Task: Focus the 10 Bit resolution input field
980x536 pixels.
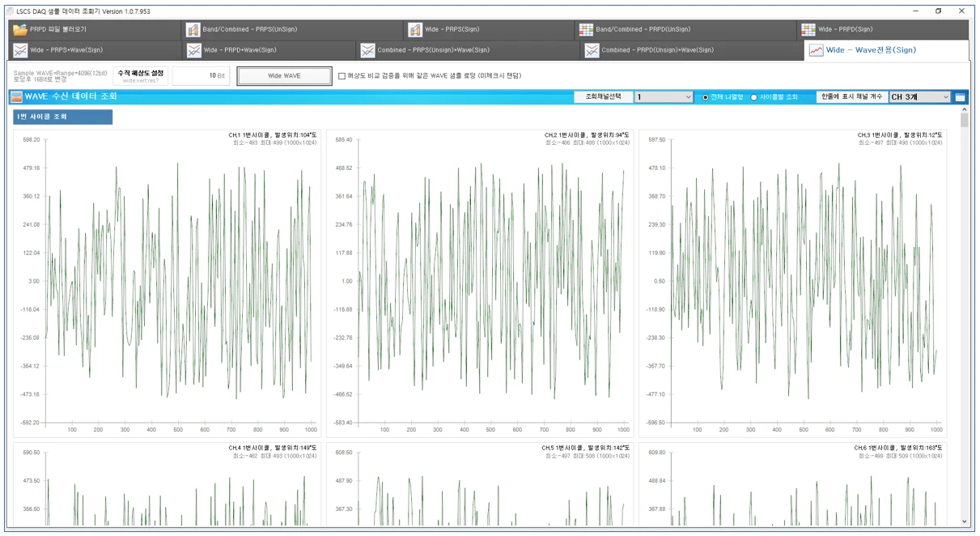Action: 201,76
